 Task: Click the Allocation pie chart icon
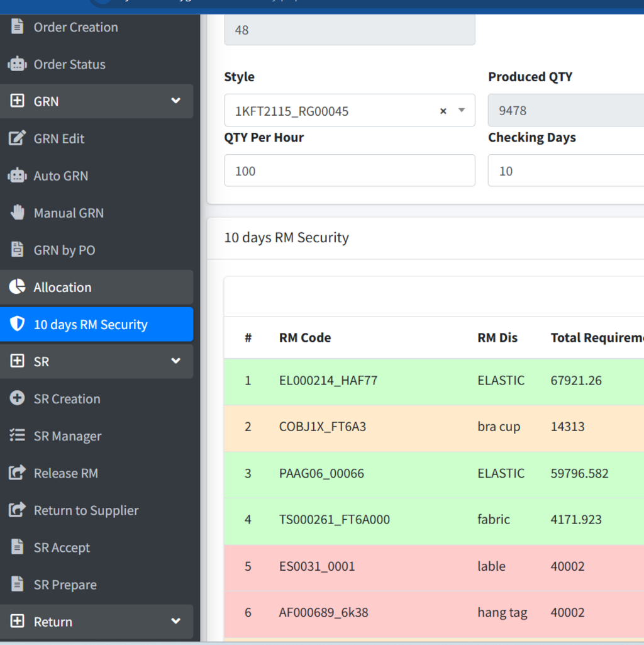(x=17, y=288)
